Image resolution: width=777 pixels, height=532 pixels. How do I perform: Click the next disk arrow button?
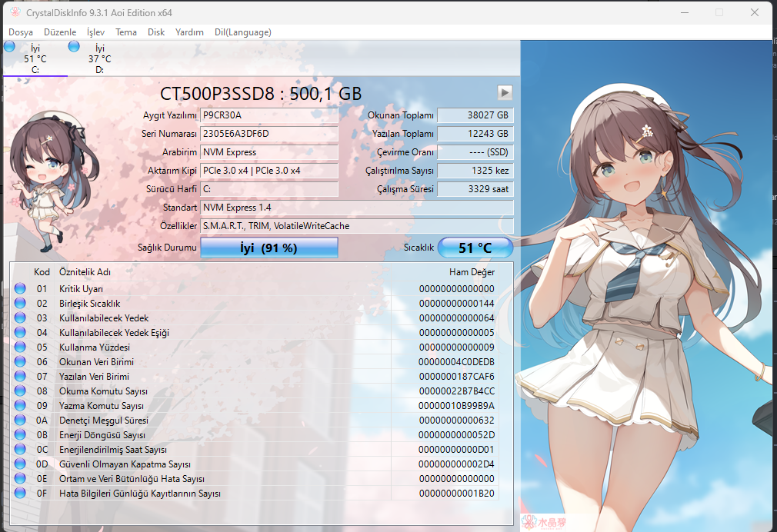pos(505,92)
